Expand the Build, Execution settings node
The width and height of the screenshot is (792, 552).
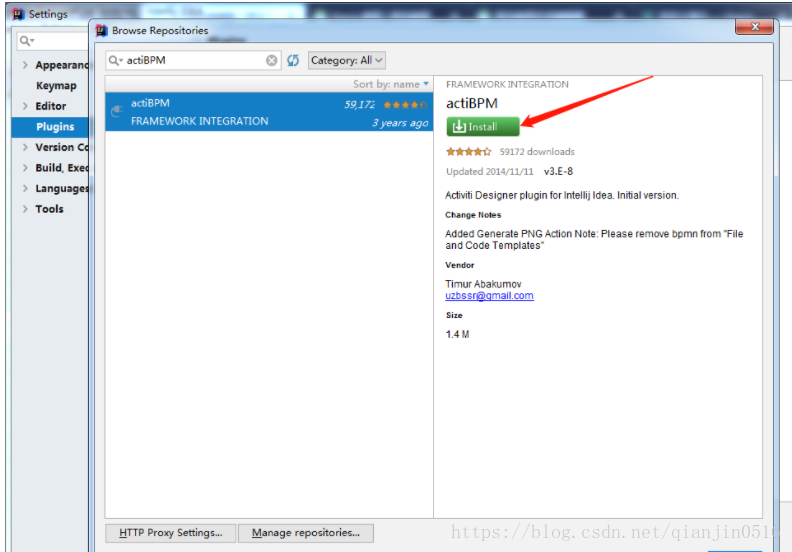coord(25,168)
